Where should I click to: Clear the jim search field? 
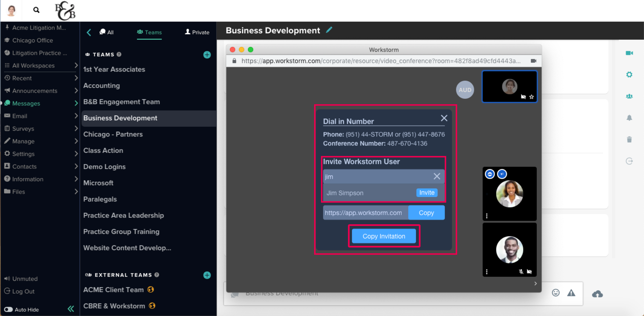(x=437, y=176)
